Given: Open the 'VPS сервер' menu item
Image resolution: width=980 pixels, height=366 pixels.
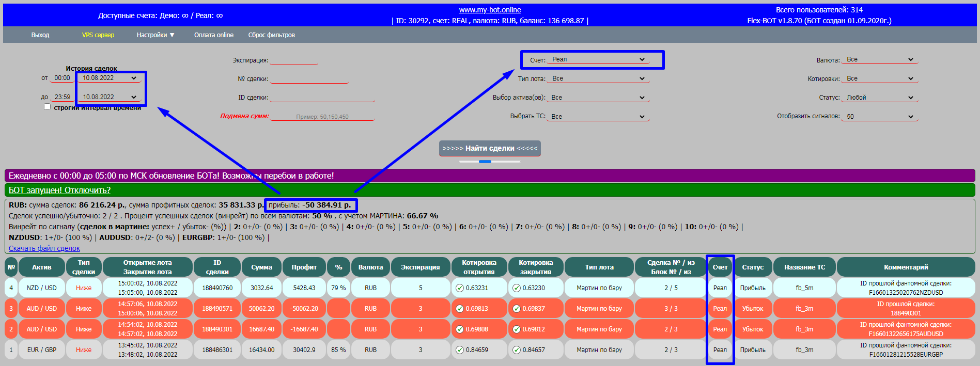Looking at the screenshot, I should (98, 35).
